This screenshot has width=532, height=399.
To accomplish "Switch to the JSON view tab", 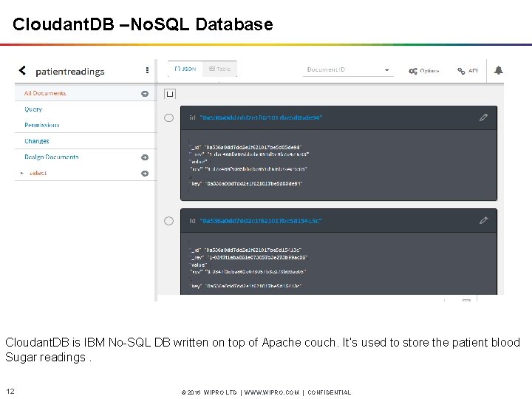I will tap(185, 69).
